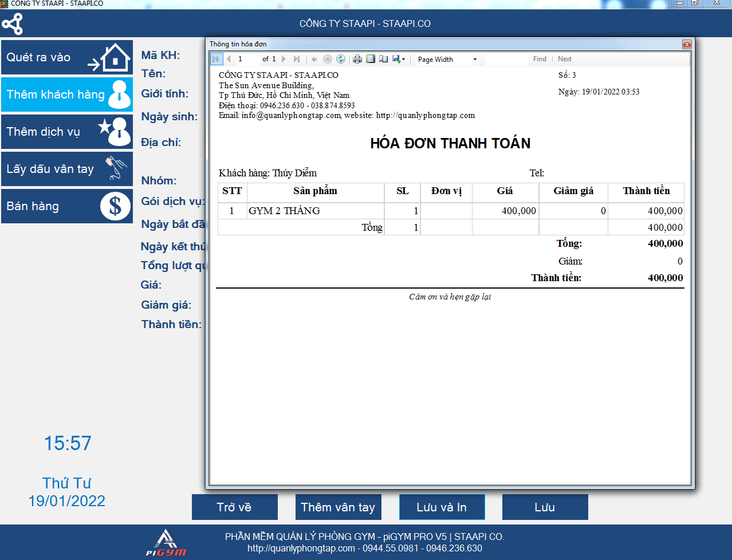The height and width of the screenshot is (560, 732).
Task: Click the page number input field
Action: [247, 59]
